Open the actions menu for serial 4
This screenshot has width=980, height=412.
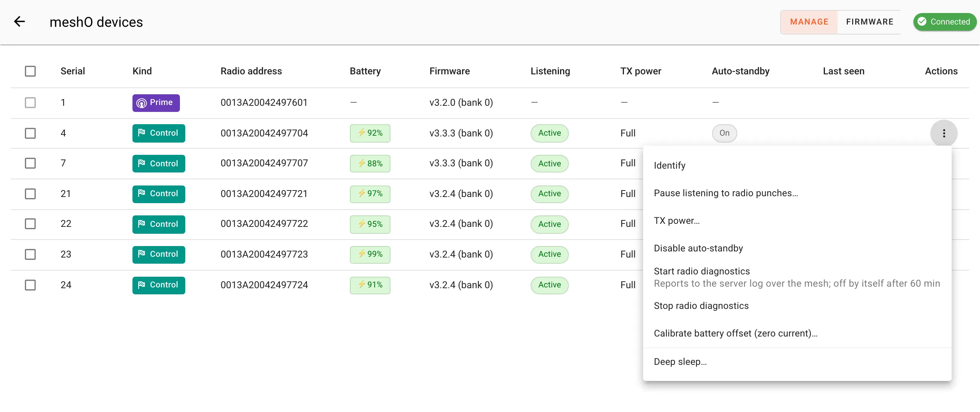click(944, 133)
